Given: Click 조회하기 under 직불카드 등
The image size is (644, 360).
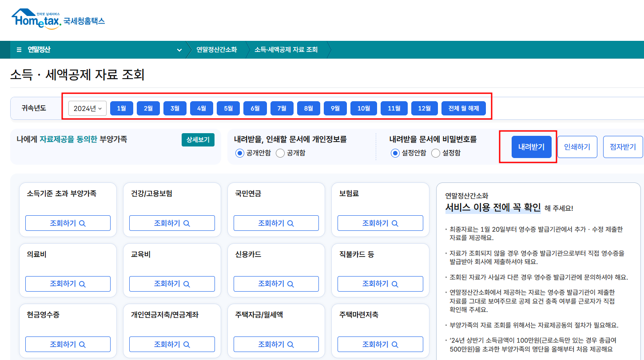Looking at the screenshot, I should point(380,284).
